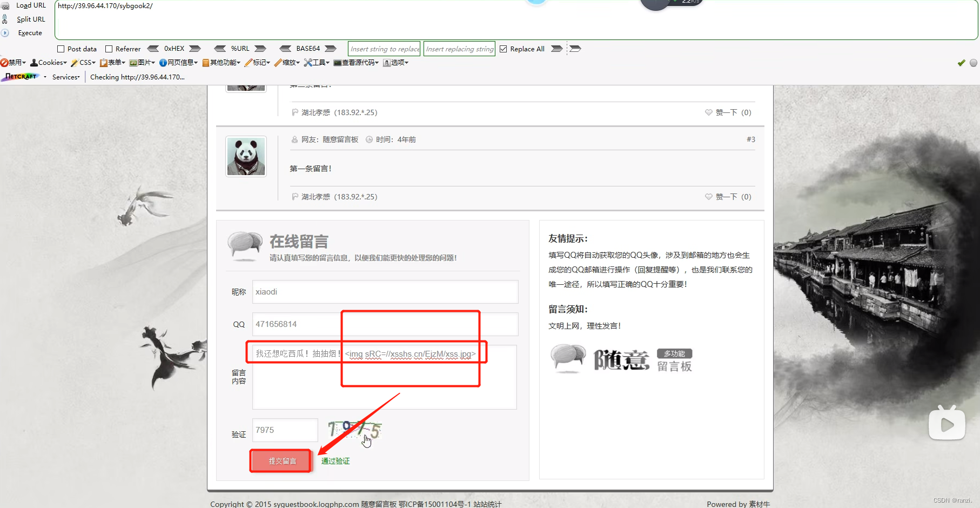Click the Netcraft logo

point(21,77)
